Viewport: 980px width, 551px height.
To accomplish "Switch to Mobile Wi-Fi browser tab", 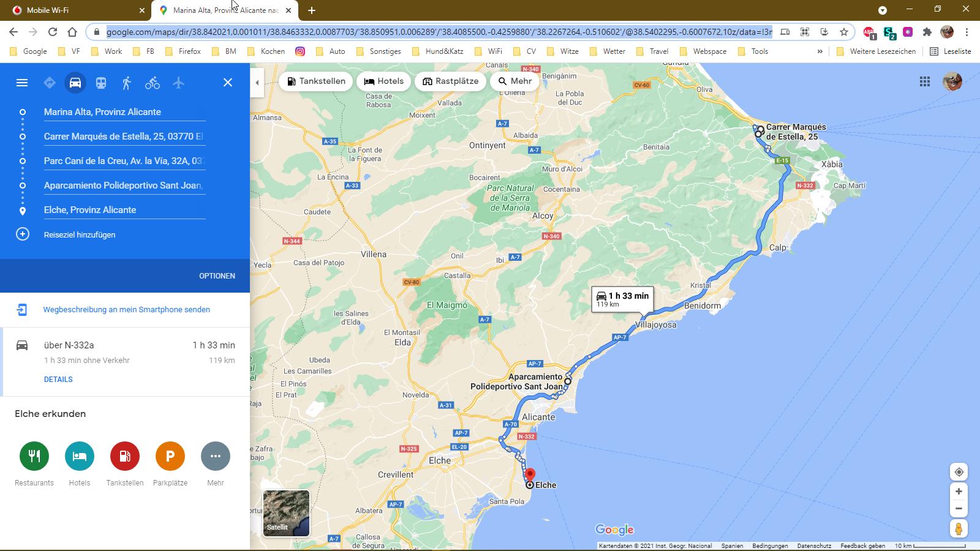I will pos(77,10).
